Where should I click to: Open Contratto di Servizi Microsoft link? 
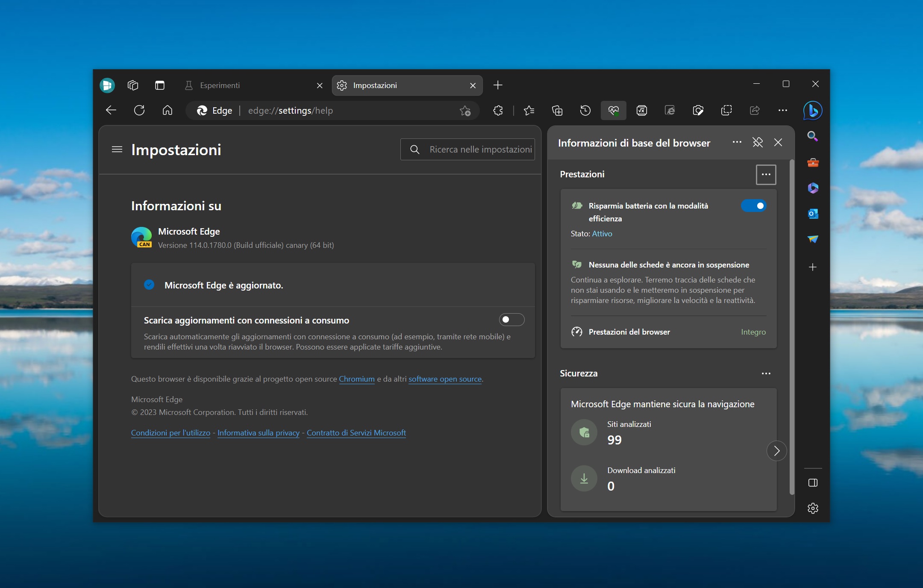(x=356, y=433)
